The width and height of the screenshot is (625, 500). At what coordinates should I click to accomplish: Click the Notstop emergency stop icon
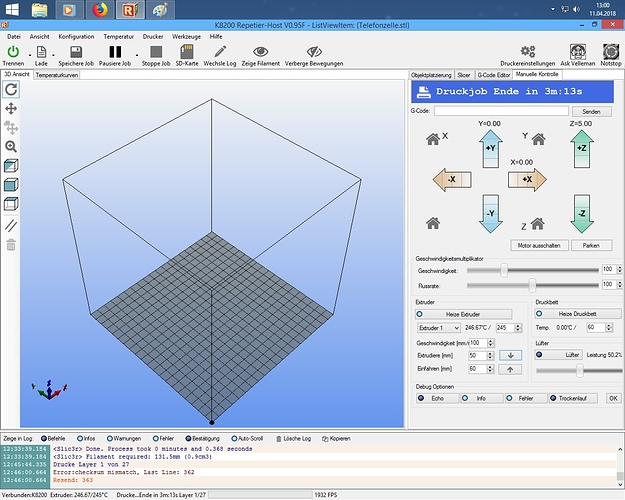tap(611, 51)
